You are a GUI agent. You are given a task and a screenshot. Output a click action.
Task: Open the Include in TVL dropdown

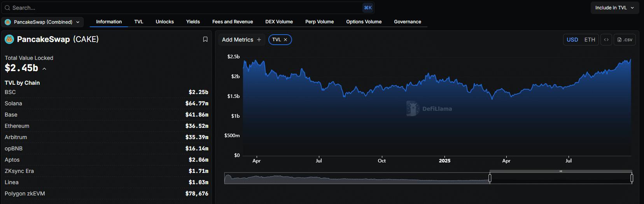click(614, 8)
